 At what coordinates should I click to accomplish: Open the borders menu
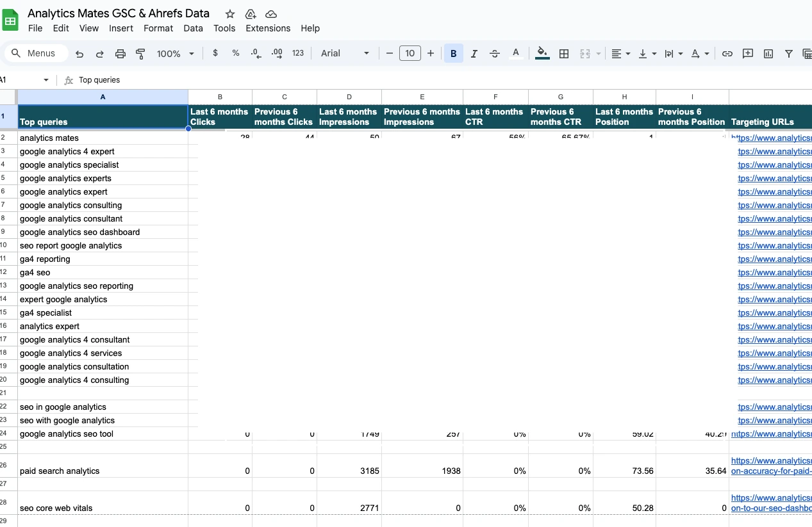click(564, 54)
